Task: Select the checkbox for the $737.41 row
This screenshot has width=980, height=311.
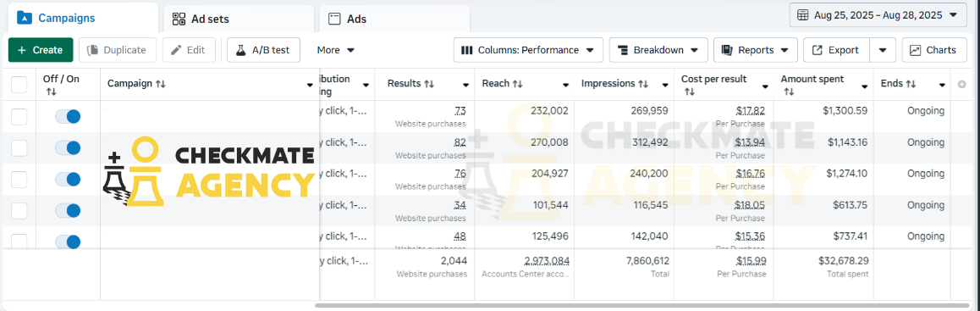Action: (19, 241)
